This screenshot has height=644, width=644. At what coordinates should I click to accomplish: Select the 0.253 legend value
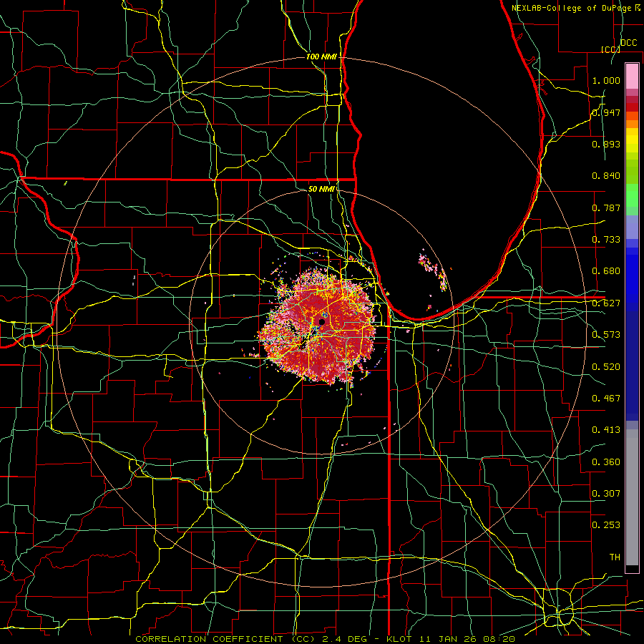tap(606, 525)
